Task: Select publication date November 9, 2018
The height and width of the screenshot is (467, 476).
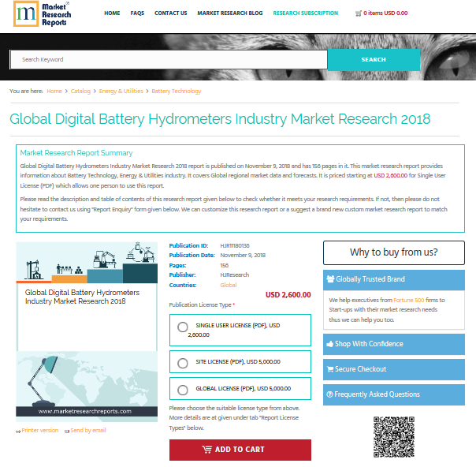Action: coord(243,256)
